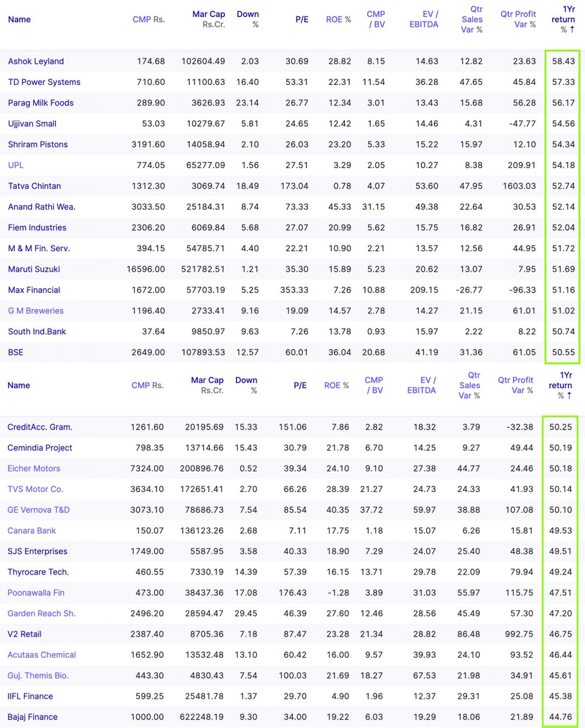Sort by 1Yr return in second table header
This screenshot has height=728, width=585.
(x=561, y=385)
